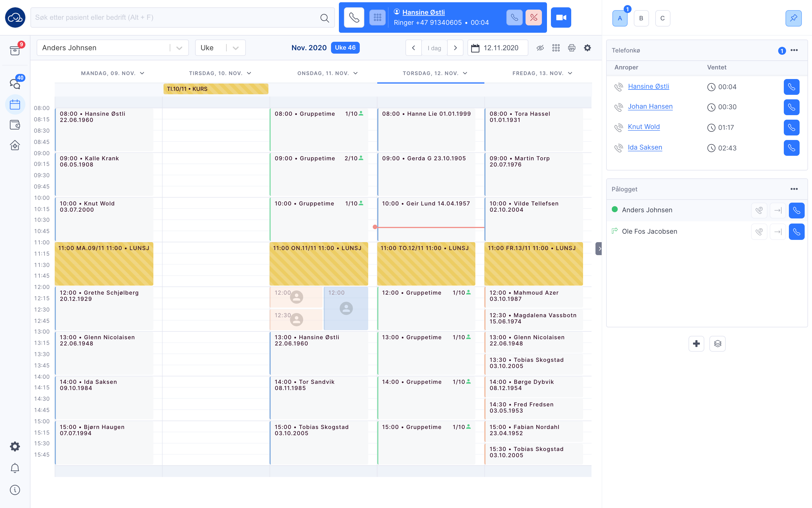Viewport: 812px width, 508px height.
Task: Click the cloud logo home icon
Action: coord(15,17)
